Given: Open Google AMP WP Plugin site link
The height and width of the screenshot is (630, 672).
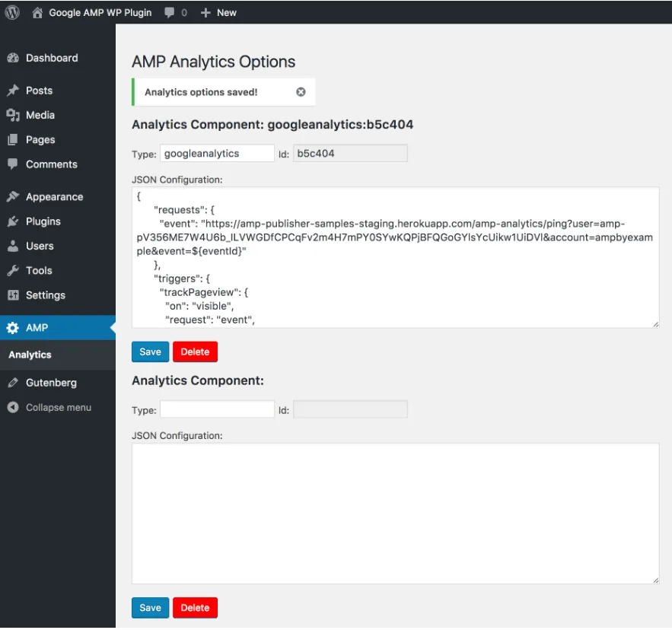Looking at the screenshot, I should [100, 13].
